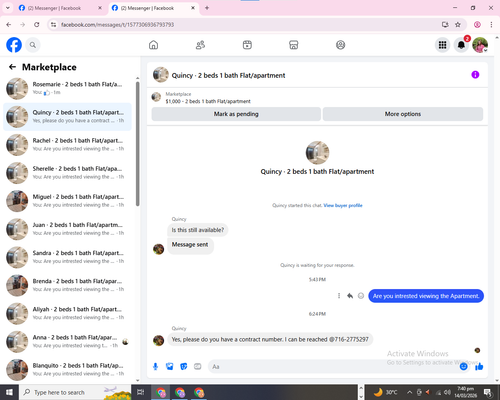Open the Facebook menu grid icon

coord(442,45)
